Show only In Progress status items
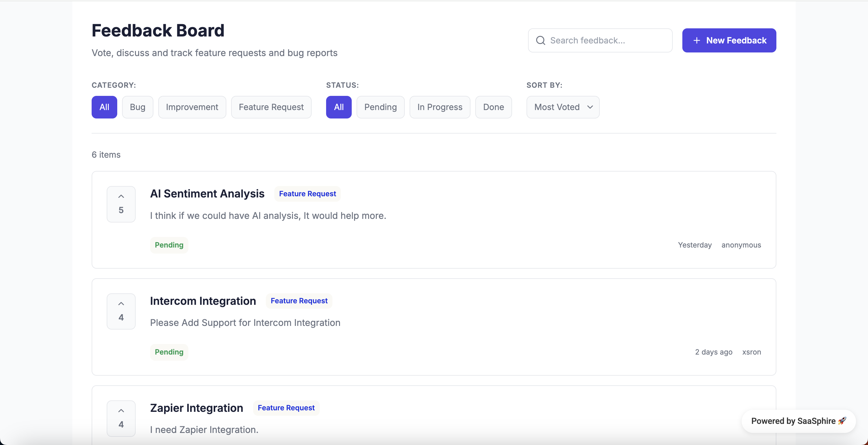 pyautogui.click(x=439, y=107)
